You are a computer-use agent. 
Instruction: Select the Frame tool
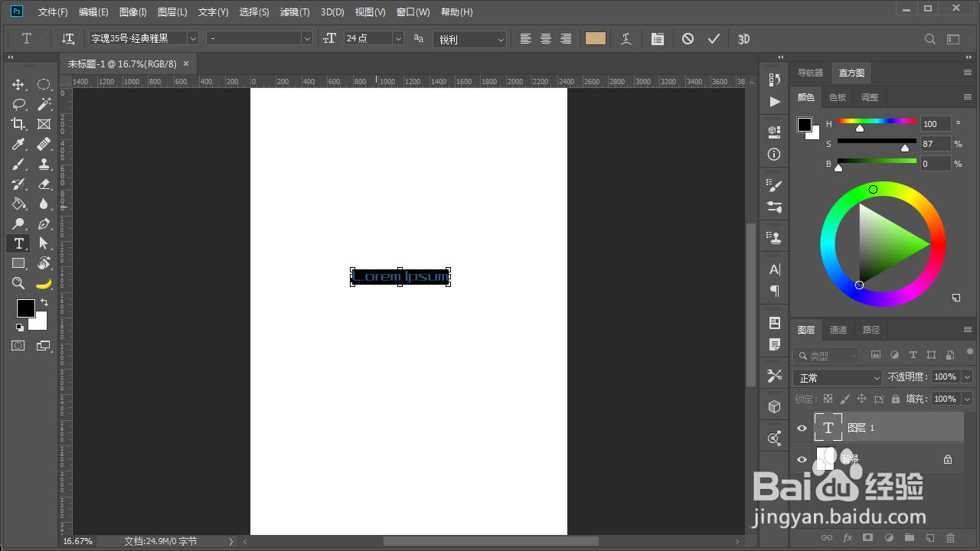tap(44, 124)
